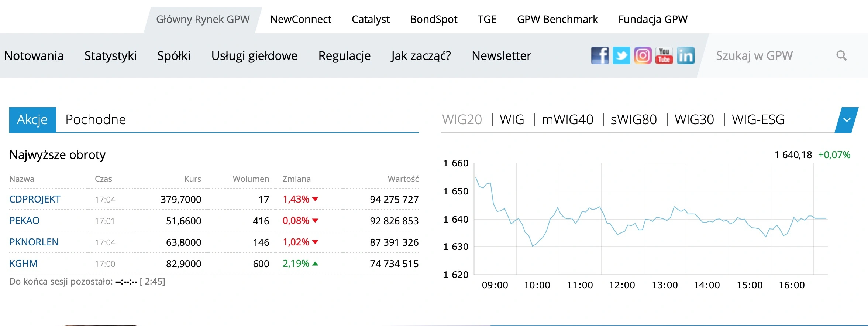
Task: Click the Szukaj w GPW search field
Action: pos(768,56)
